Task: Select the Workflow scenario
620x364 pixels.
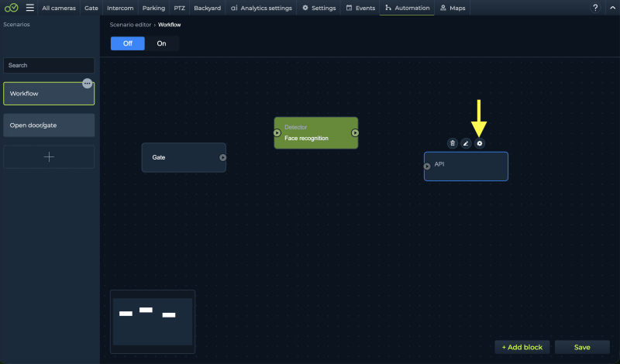Action: pyautogui.click(x=49, y=94)
